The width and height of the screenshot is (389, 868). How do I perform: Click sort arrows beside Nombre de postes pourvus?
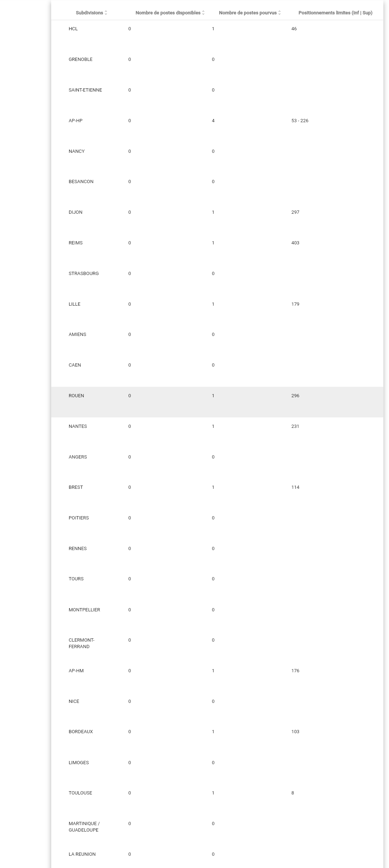tap(280, 13)
